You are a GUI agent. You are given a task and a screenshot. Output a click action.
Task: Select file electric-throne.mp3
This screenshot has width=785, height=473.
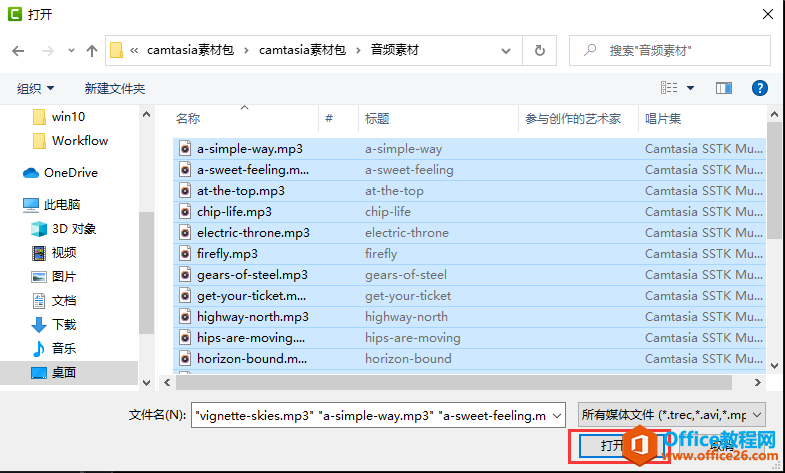click(x=253, y=233)
